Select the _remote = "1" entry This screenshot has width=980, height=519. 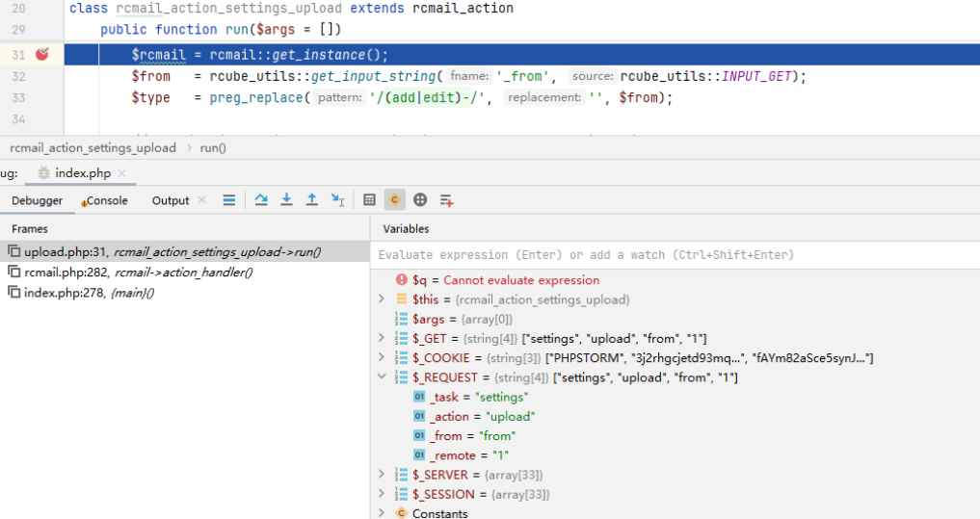675,455
